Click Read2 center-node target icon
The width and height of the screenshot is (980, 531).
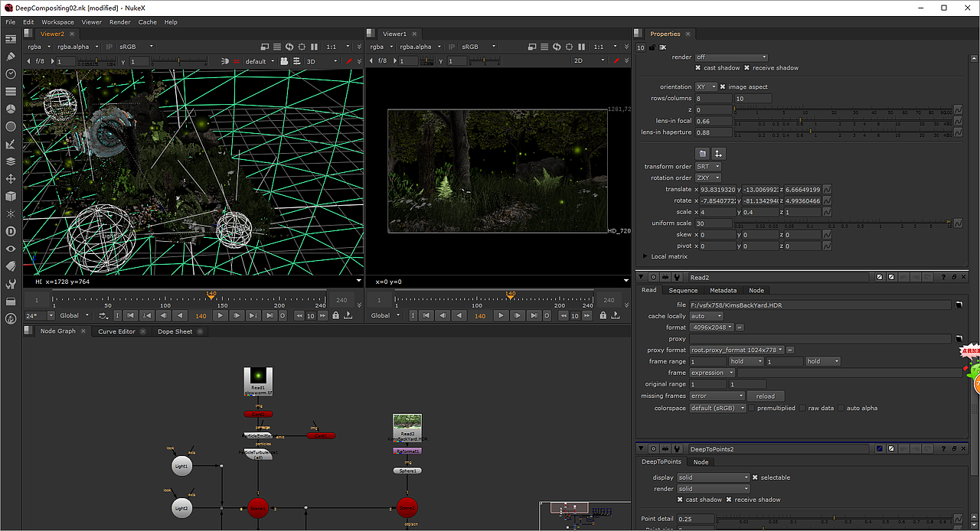click(654, 277)
